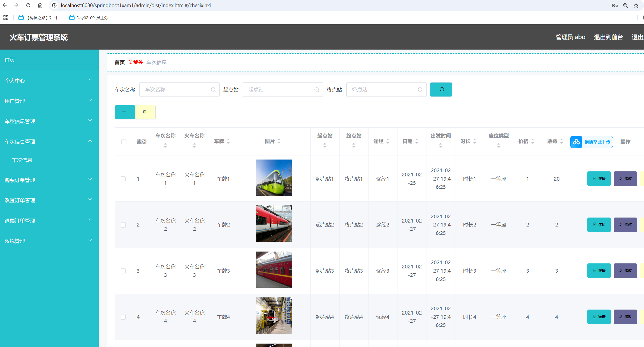The width and height of the screenshot is (644, 347).
Task: Click the site info icon in address bar
Action: click(x=54, y=5)
